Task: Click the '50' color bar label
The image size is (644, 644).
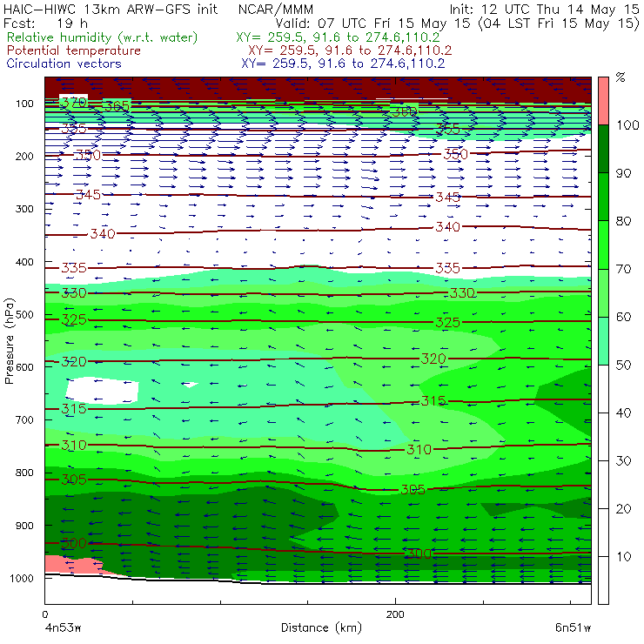Action: point(623,365)
